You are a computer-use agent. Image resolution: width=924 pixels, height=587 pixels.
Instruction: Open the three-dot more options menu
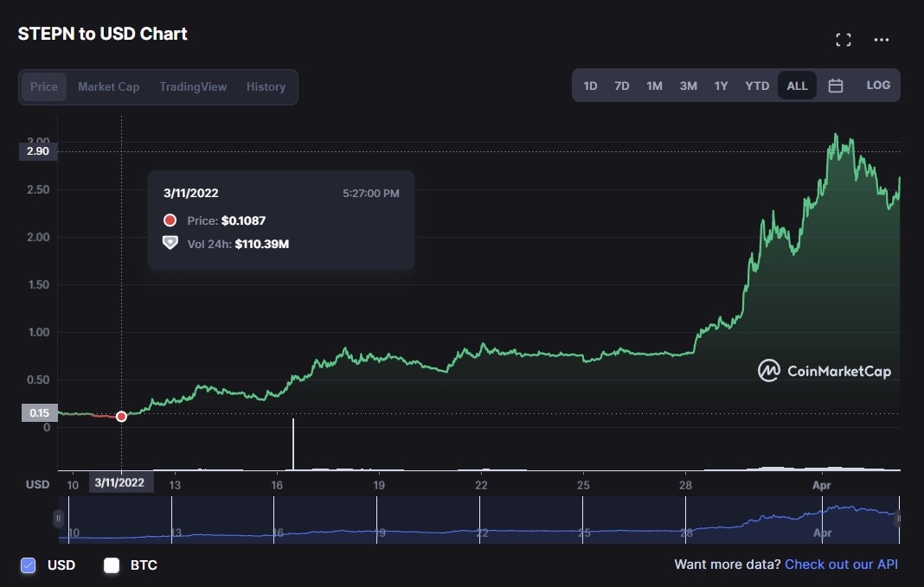(882, 40)
